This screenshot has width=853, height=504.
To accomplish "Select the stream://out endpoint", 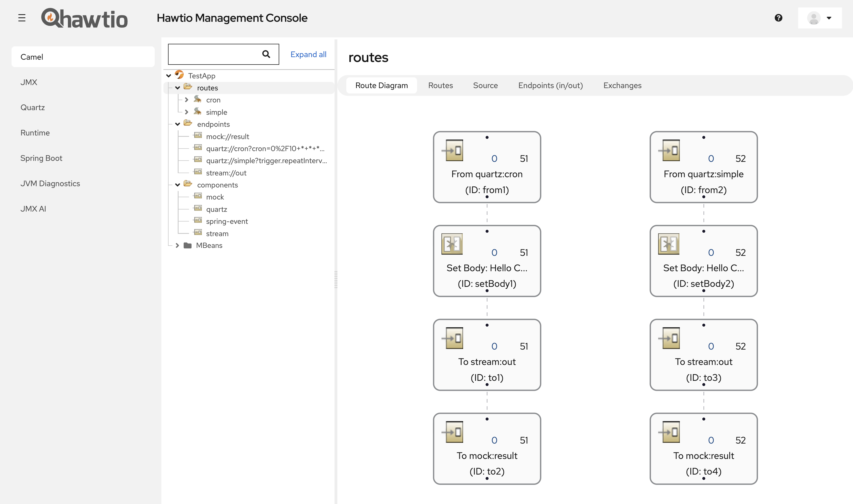I will click(x=226, y=173).
